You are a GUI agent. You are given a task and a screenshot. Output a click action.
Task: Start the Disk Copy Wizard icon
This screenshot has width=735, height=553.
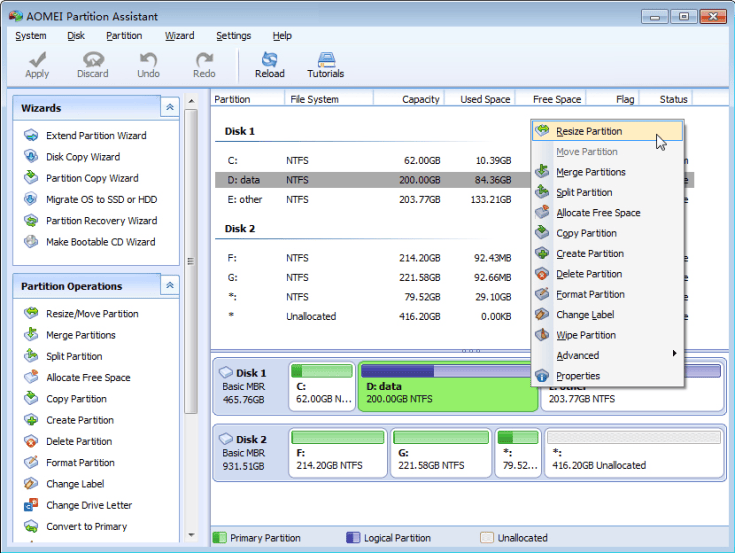coord(31,157)
